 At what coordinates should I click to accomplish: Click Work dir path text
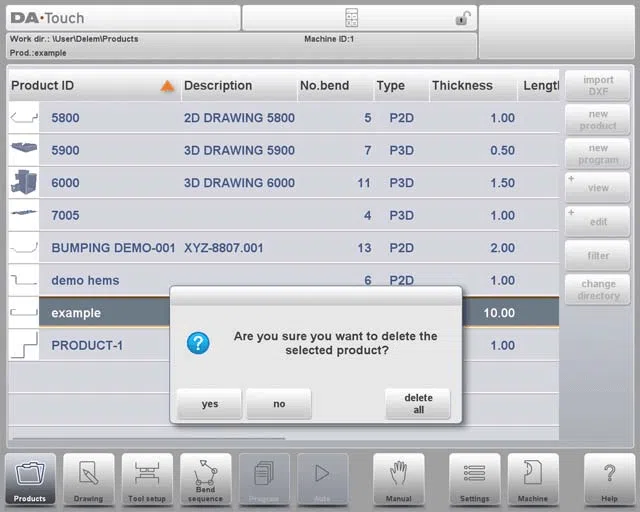tap(74, 39)
